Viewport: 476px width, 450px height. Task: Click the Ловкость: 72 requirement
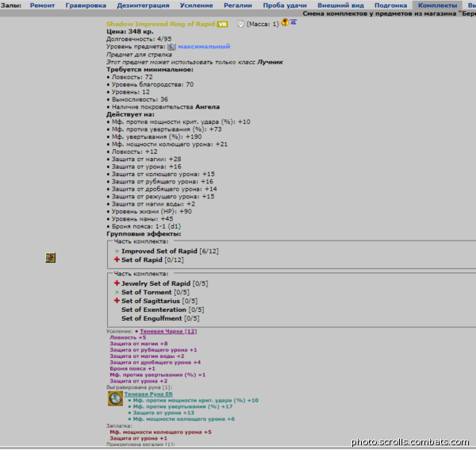point(132,77)
